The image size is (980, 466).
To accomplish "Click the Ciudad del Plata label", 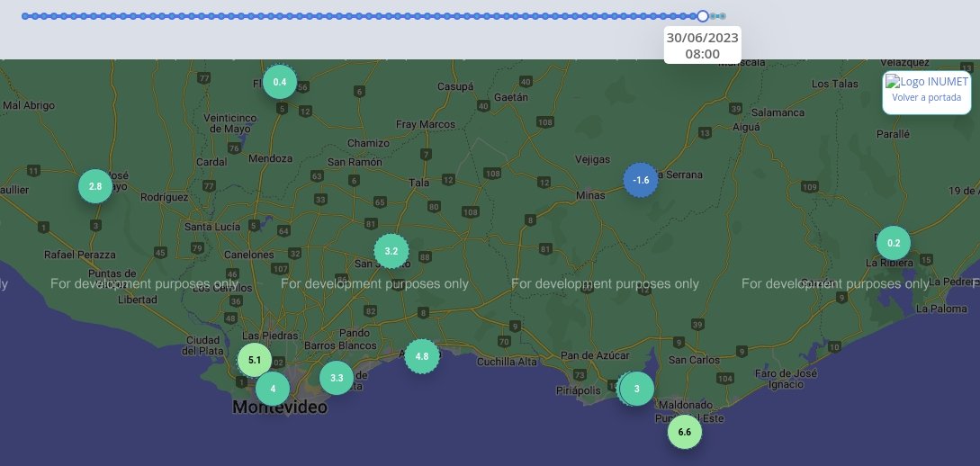I will (202, 345).
